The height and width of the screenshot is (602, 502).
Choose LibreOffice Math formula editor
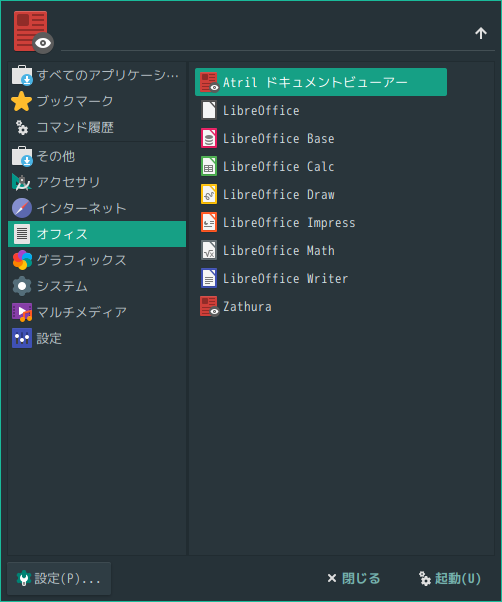pos(321,250)
